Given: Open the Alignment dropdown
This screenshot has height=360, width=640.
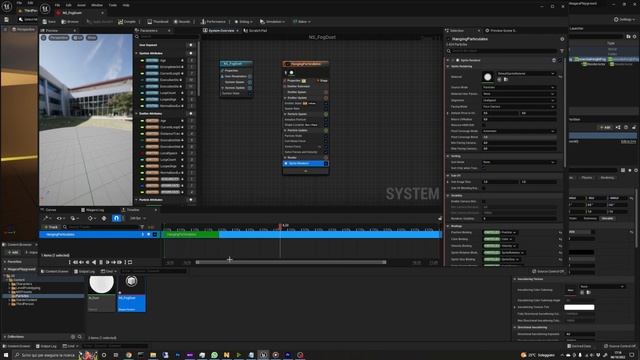Looking at the screenshot, I should coord(519,100).
